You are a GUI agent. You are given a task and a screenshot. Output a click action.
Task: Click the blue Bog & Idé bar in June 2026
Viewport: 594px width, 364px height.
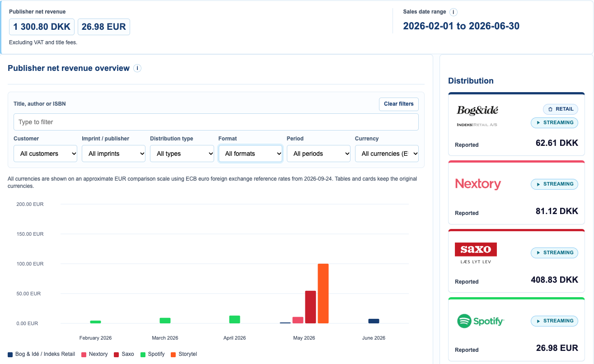[x=374, y=321]
